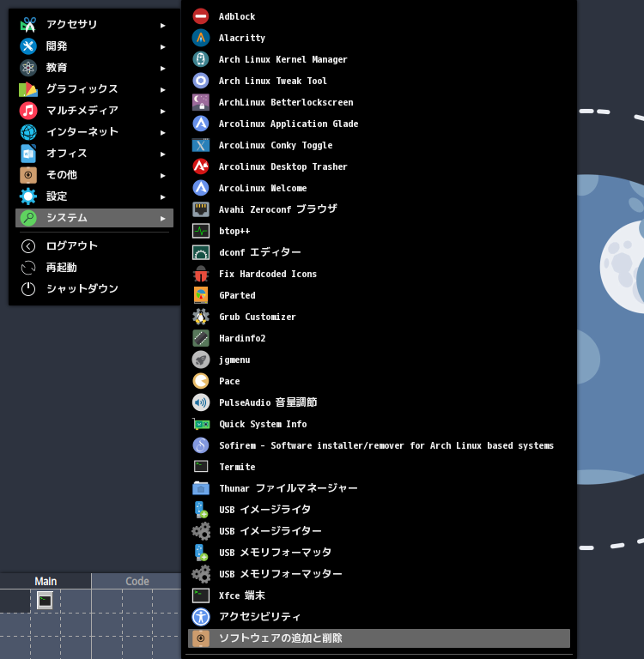Screen dimensions: 644x659
Task: Click the Hardinfo2 chip icon
Action: 201,338
